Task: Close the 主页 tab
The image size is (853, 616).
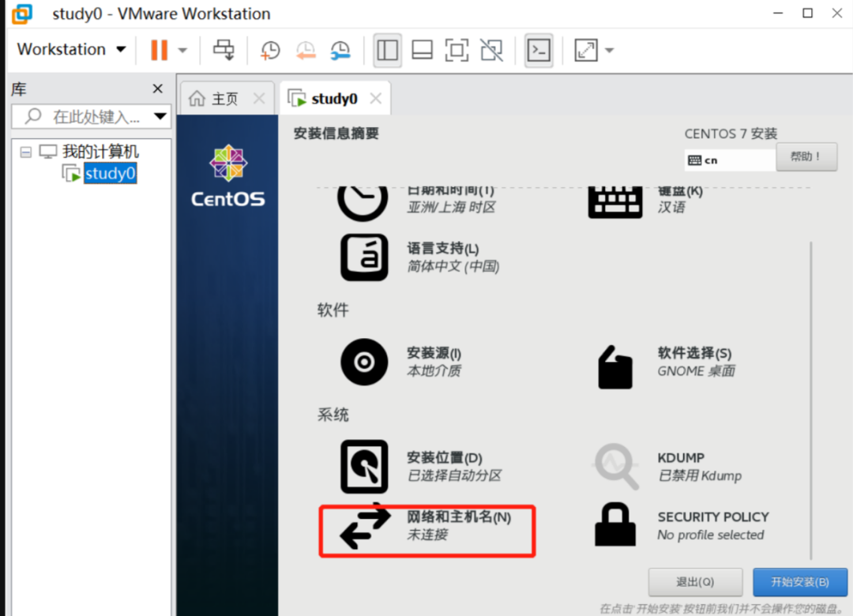Action: (x=259, y=99)
